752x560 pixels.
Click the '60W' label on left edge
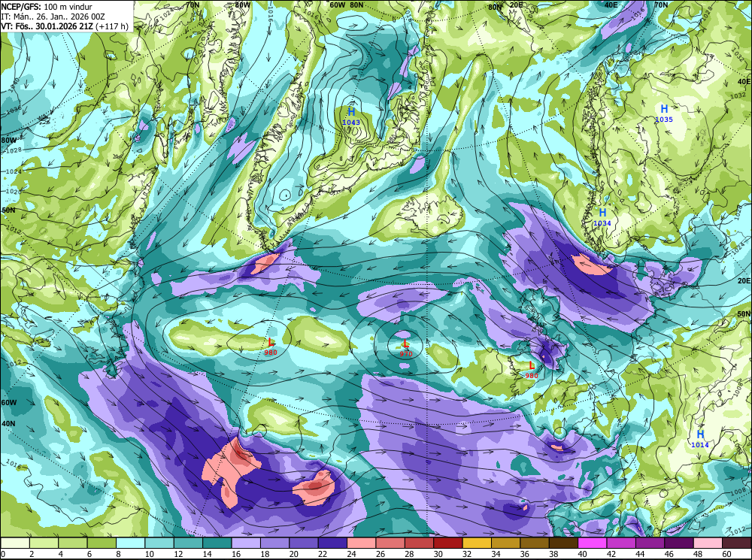point(8,402)
